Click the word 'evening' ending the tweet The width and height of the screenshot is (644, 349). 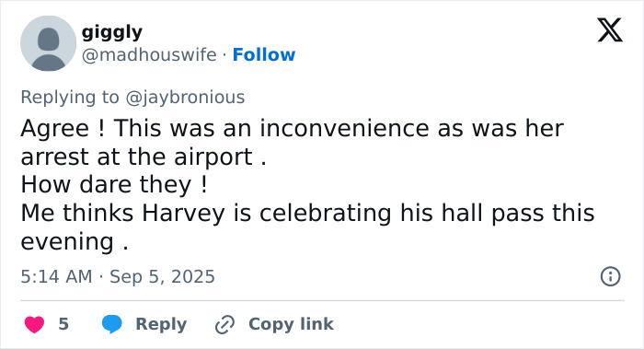click(x=67, y=241)
